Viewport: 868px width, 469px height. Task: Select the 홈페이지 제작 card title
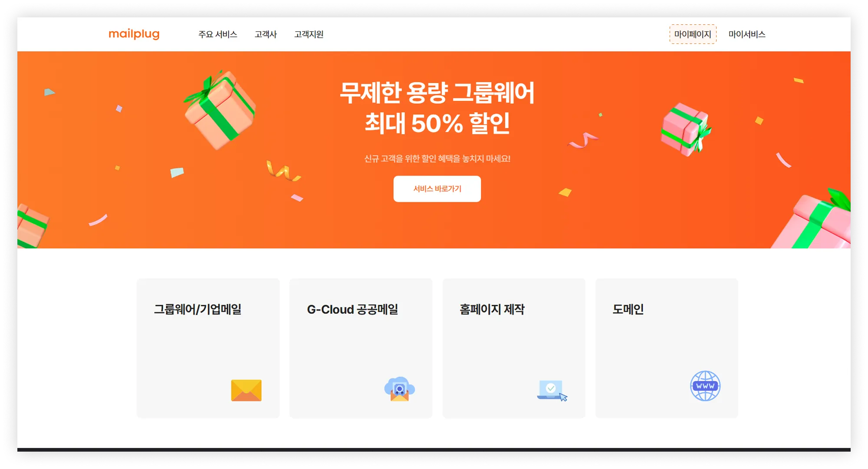click(492, 309)
